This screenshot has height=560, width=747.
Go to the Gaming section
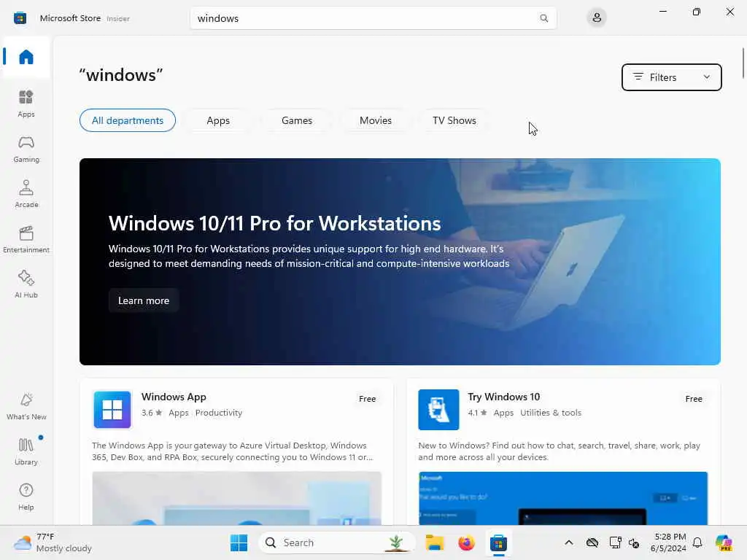(x=26, y=149)
